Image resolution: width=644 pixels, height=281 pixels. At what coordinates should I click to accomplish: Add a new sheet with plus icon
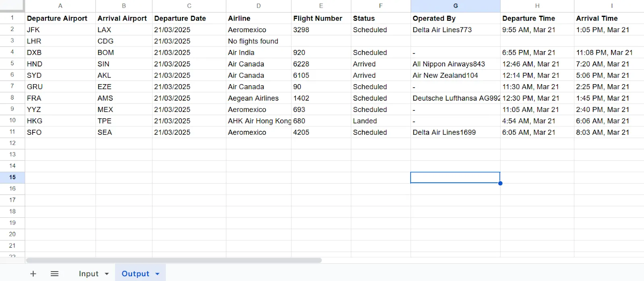(33, 274)
